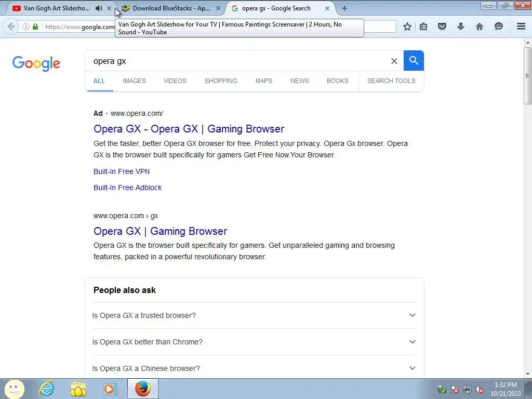Viewport: 532px width, 399px height.
Task: Open a new tab with plus button
Action: click(x=344, y=8)
